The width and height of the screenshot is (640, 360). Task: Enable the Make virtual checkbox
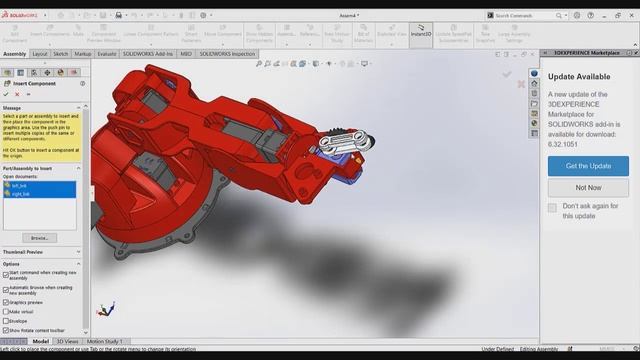click(x=6, y=312)
